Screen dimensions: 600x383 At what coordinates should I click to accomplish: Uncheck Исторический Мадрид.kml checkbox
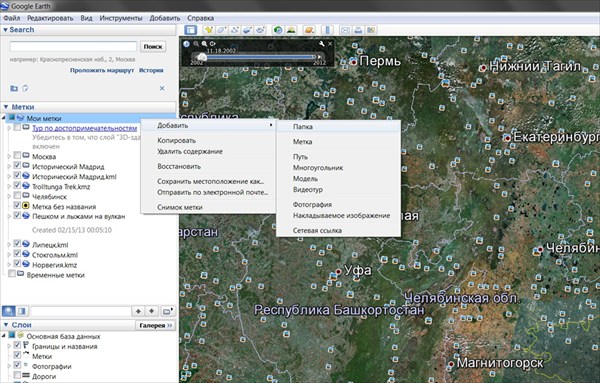pyautogui.click(x=17, y=175)
